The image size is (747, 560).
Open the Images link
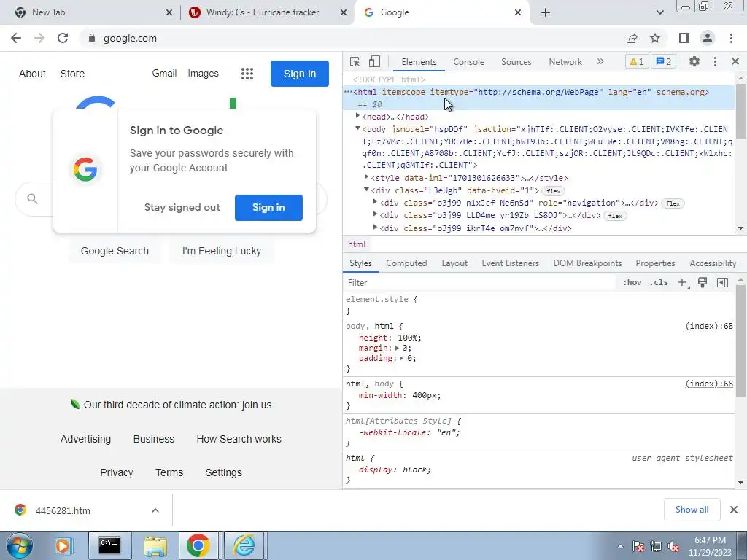tap(203, 74)
